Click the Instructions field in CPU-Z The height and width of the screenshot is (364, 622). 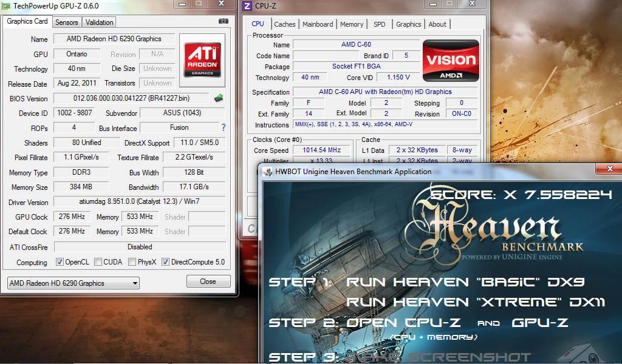pyautogui.click(x=385, y=124)
